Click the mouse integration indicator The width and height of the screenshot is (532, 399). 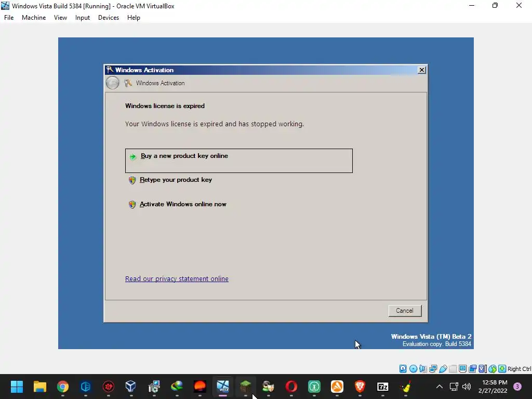point(493,369)
